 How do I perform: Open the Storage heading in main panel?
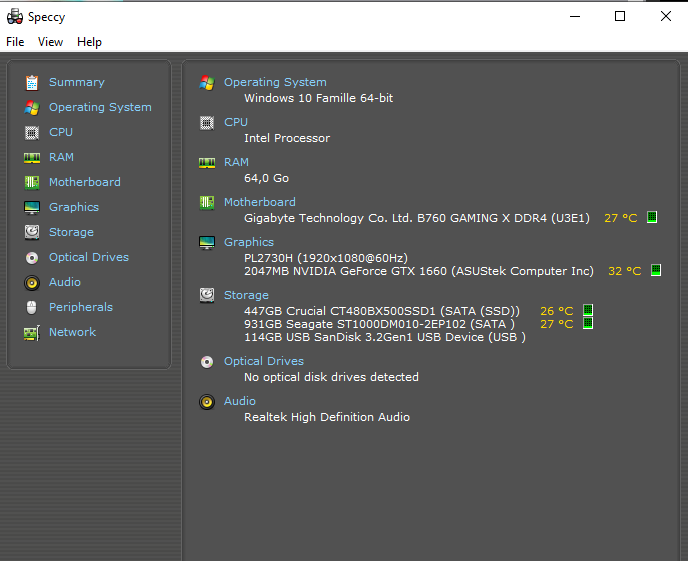[x=246, y=295]
